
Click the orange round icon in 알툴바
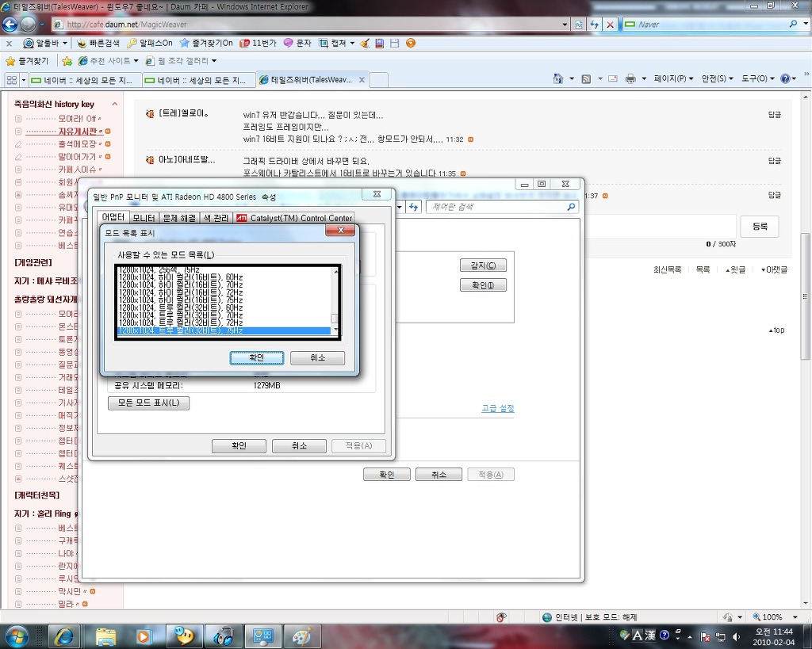point(411,43)
